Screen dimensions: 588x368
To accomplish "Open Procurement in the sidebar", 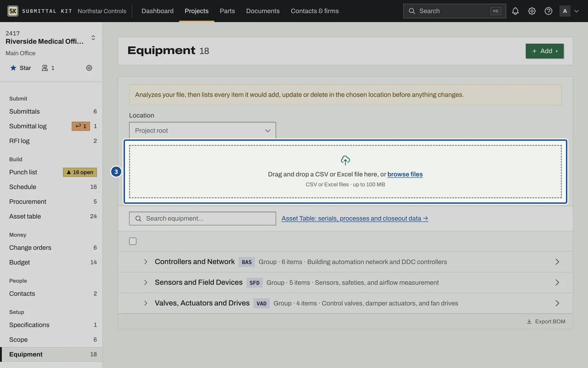I will coord(51,202).
